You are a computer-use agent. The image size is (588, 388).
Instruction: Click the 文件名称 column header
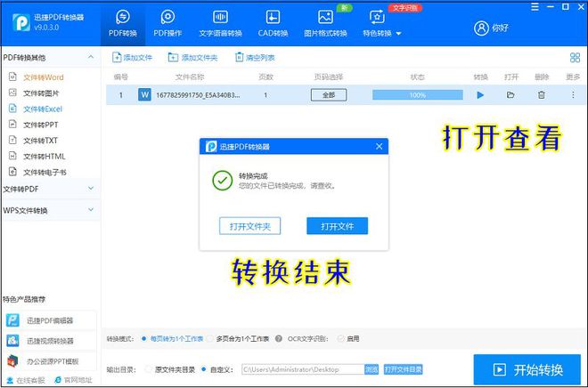pyautogui.click(x=190, y=77)
